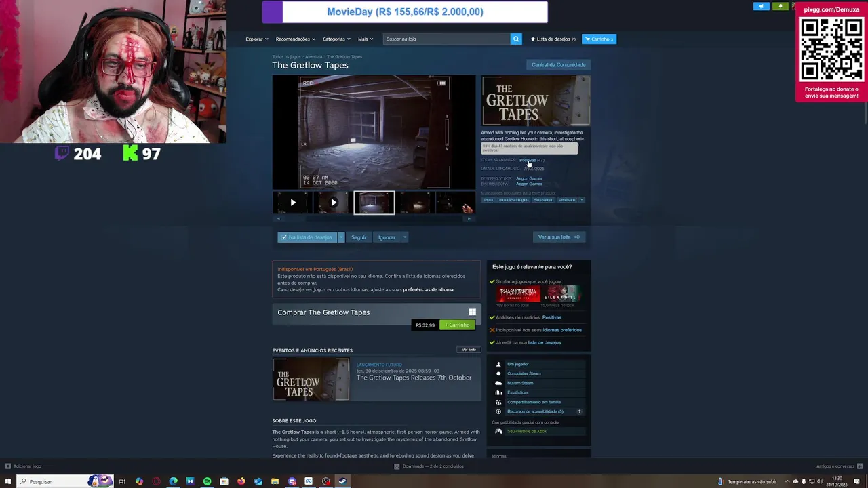Open Spotify from the taskbar

click(207, 481)
